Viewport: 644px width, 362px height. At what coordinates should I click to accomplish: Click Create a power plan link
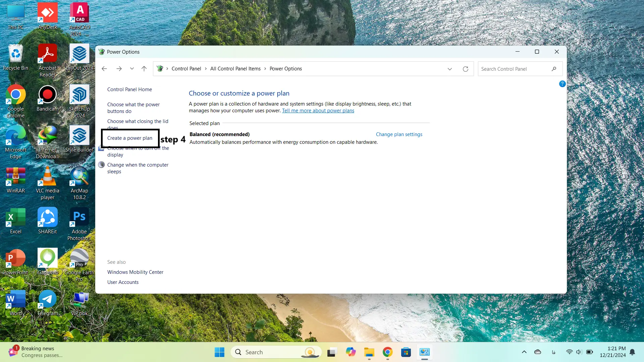[129, 138]
